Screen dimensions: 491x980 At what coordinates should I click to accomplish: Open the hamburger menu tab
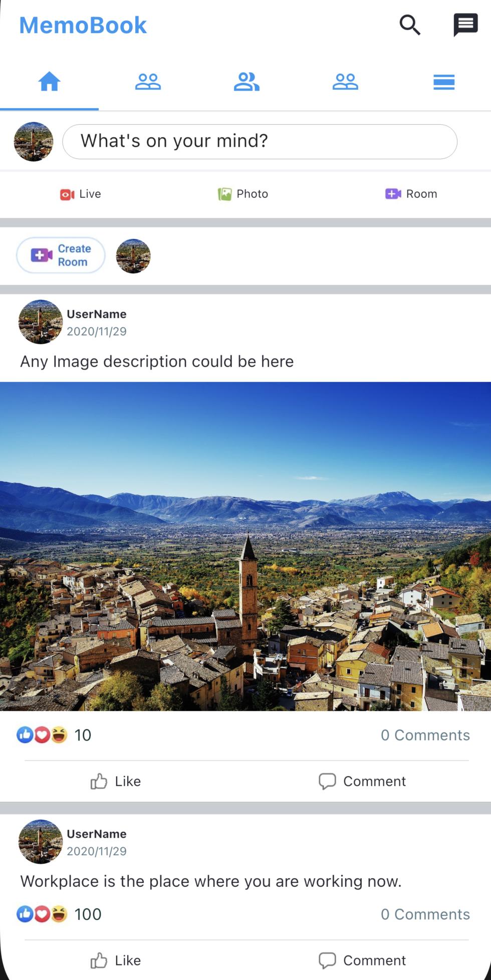coord(444,82)
